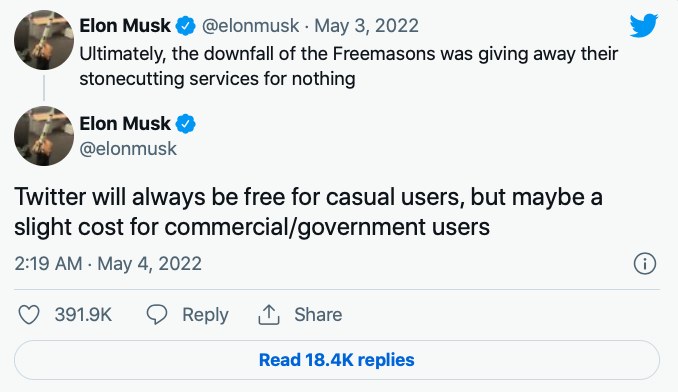The height and width of the screenshot is (392, 678).
Task: Click the reply speech bubble icon
Action: click(157, 315)
